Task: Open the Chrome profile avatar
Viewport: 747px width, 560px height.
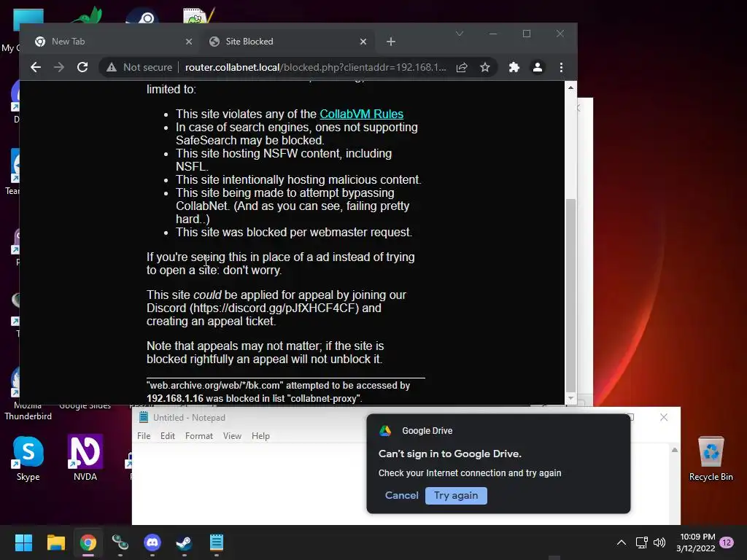Action: click(538, 67)
